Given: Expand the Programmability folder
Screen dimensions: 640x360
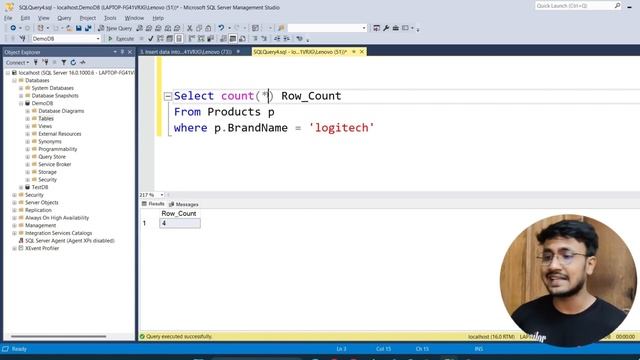Looking at the screenshot, I should coord(27,149).
